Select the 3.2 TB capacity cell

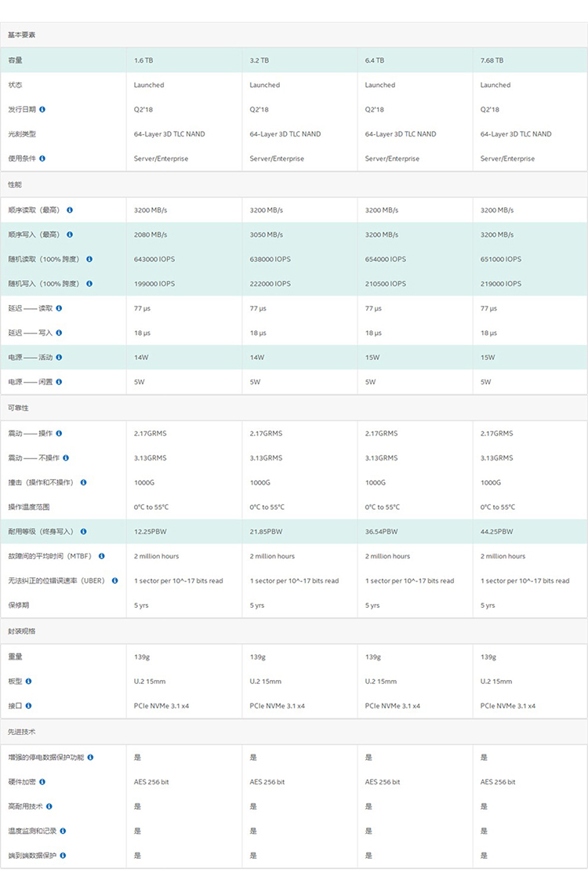point(300,60)
